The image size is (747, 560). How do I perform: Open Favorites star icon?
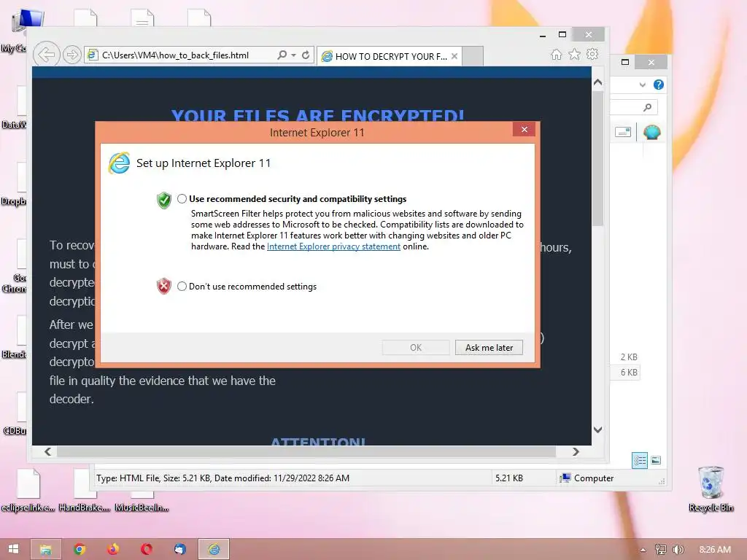575,54
